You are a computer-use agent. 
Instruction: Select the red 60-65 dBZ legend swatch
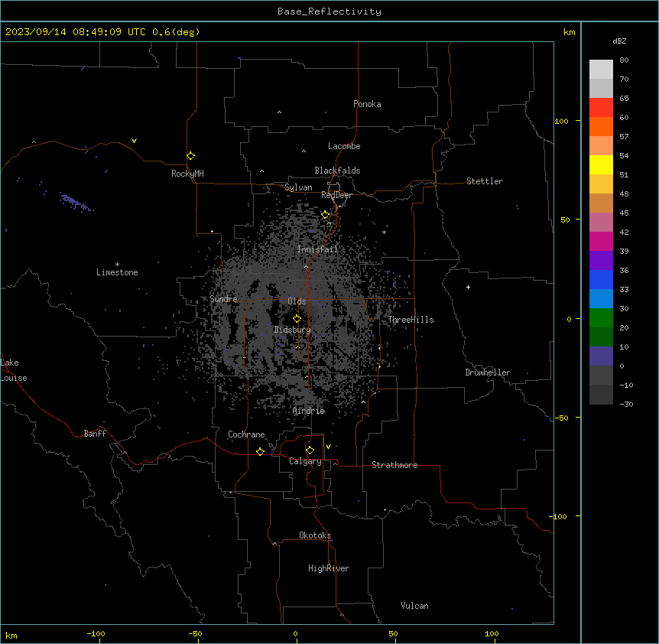(601, 108)
